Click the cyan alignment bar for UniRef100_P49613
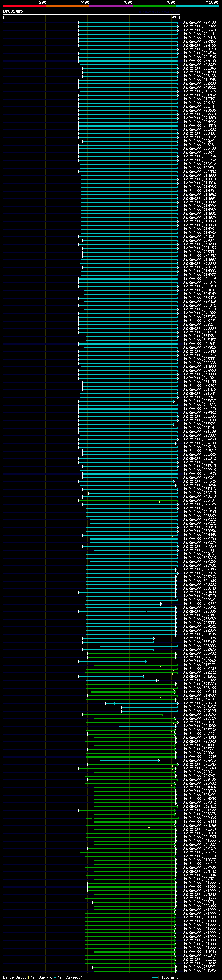This screenshot has height=980, width=222. [x=142, y=703]
